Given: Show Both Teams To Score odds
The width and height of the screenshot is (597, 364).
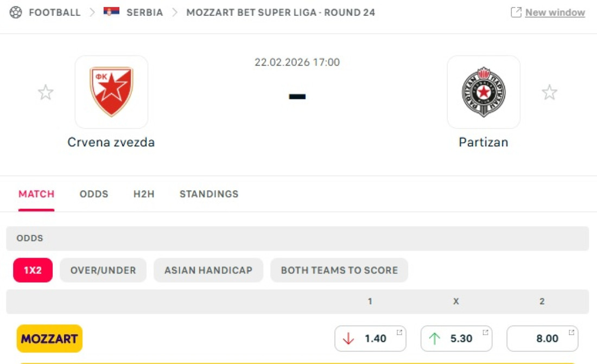Looking at the screenshot, I should 339,270.
